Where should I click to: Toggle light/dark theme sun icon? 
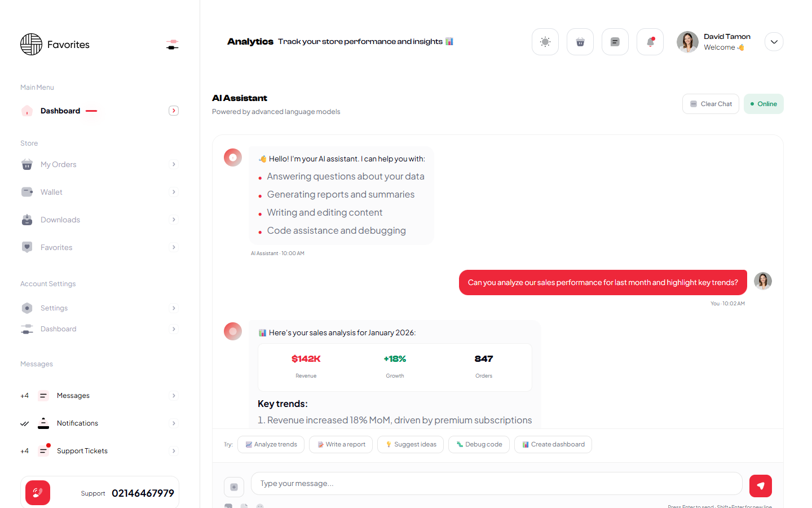coord(545,42)
